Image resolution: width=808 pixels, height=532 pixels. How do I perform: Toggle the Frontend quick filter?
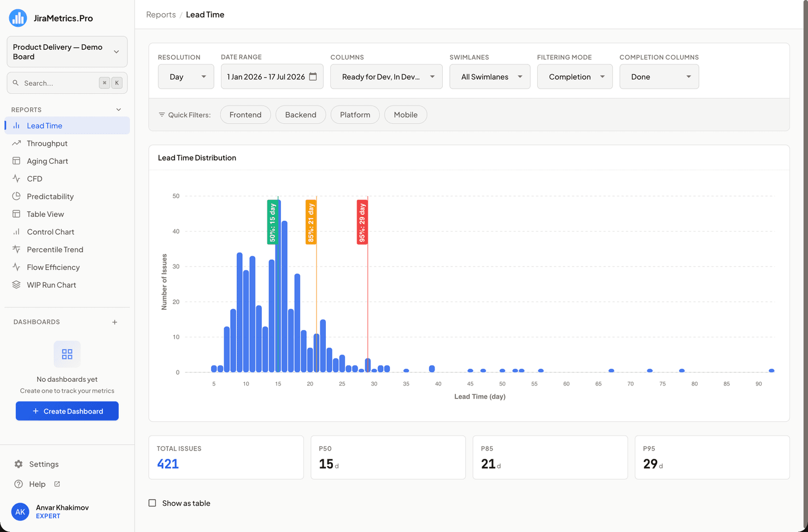245,115
